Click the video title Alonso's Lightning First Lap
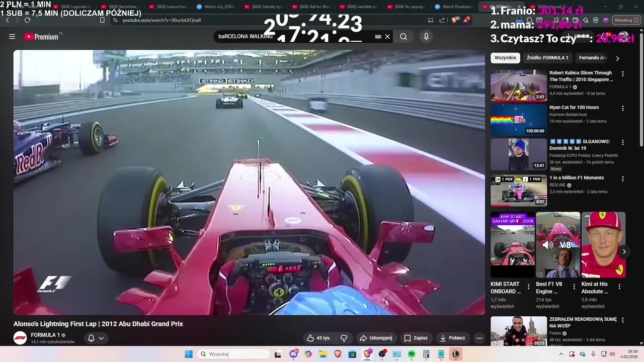644x362 pixels. click(98, 324)
